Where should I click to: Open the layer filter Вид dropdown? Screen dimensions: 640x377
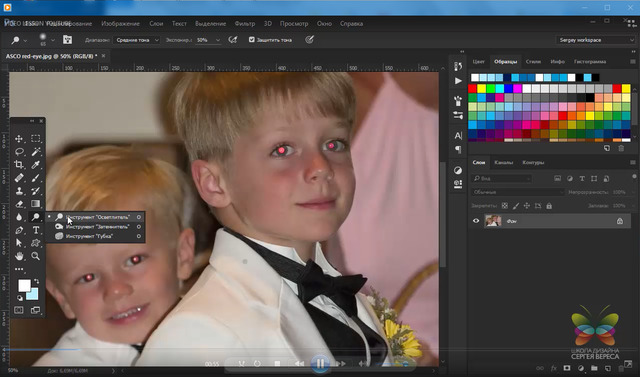tap(502, 178)
